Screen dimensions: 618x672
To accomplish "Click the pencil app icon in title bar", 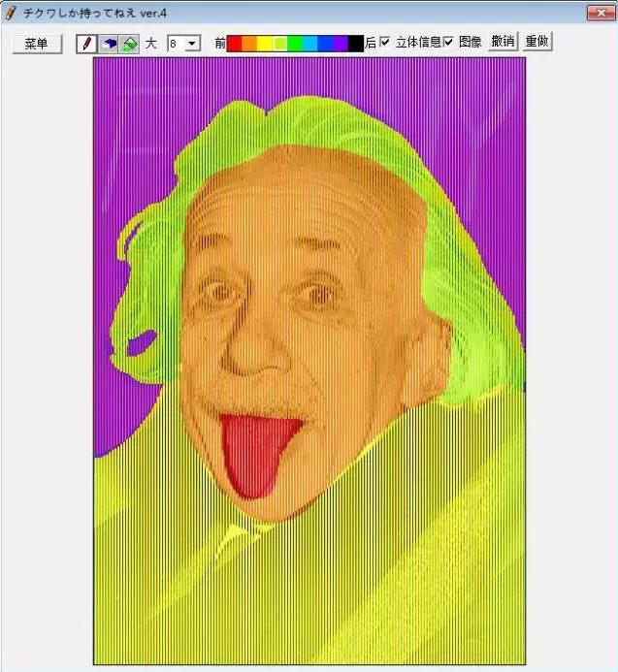I will point(11,13).
